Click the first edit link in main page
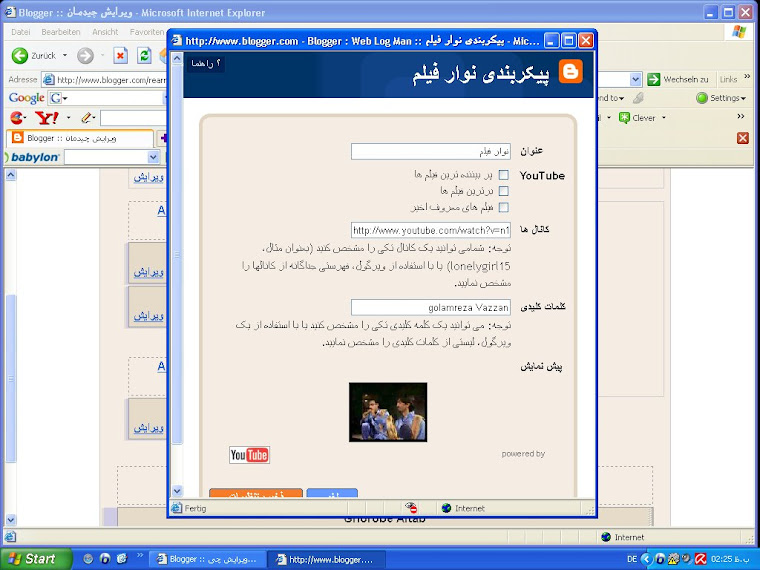The width and height of the screenshot is (760, 570). click(x=149, y=177)
